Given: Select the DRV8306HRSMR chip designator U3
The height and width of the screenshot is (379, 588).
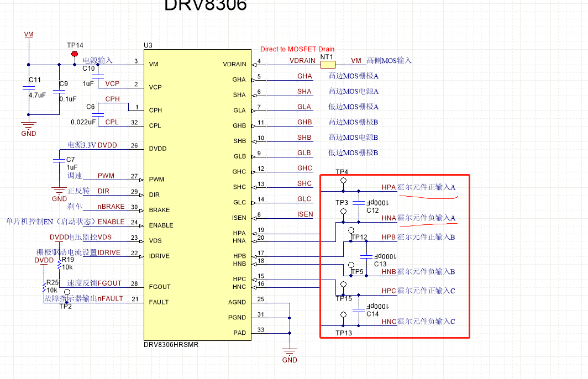Looking at the screenshot, I should pyautogui.click(x=148, y=45).
